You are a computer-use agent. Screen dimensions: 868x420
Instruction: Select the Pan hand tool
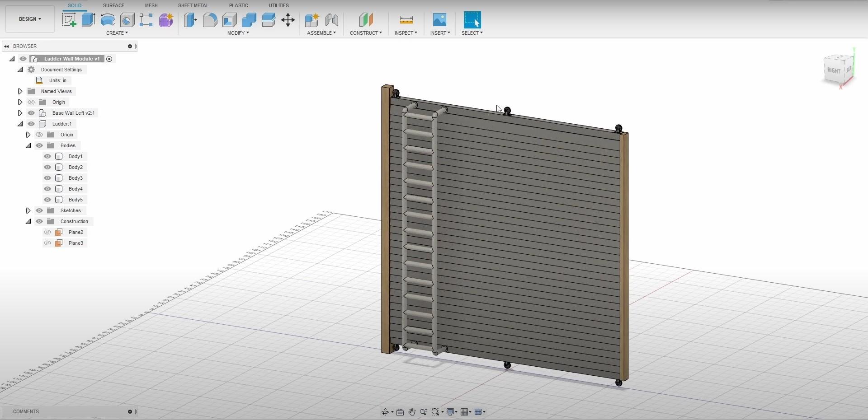[411, 412]
